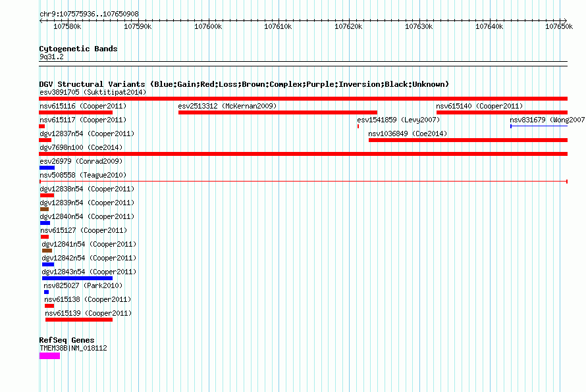Click the nsv615127 (Cooper2011) label
The image size is (586, 392).
click(x=84, y=230)
